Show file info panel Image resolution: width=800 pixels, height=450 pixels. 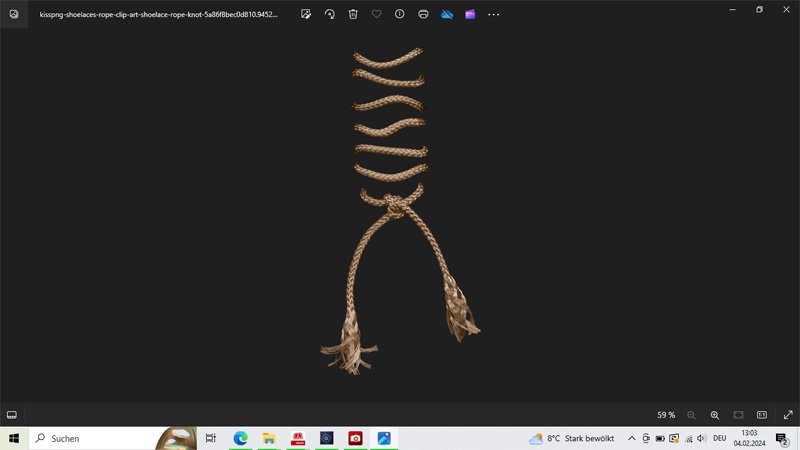400,15
